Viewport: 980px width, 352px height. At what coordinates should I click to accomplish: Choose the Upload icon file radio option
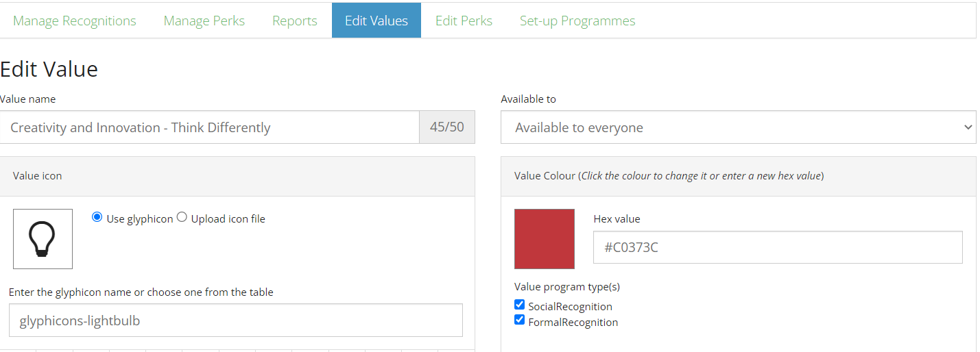coord(182,217)
